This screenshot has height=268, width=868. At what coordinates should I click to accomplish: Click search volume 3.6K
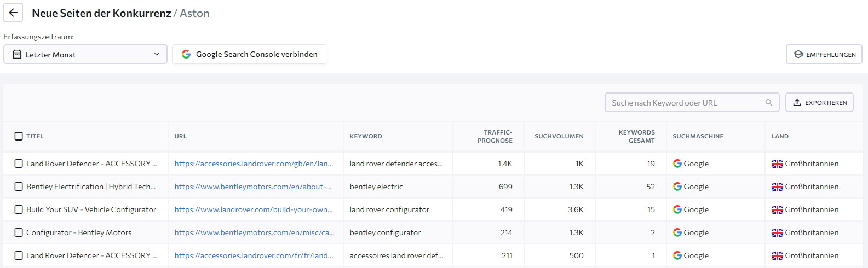[x=576, y=209]
